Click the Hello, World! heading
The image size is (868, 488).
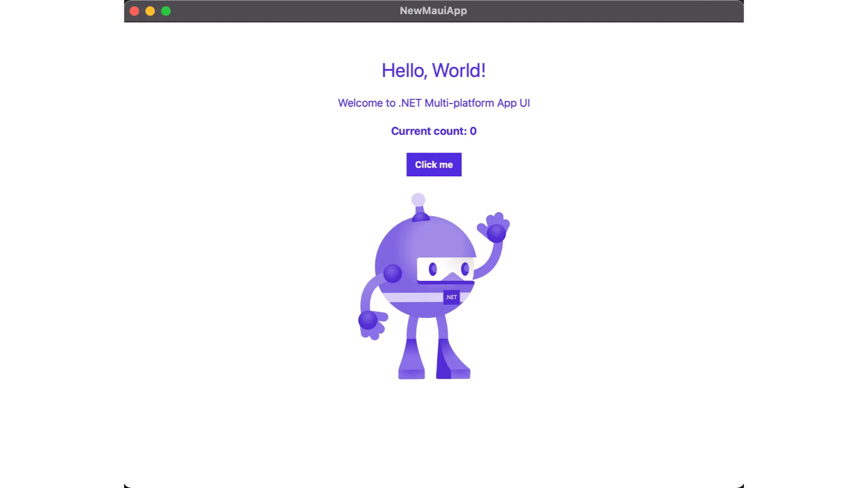[x=434, y=70]
